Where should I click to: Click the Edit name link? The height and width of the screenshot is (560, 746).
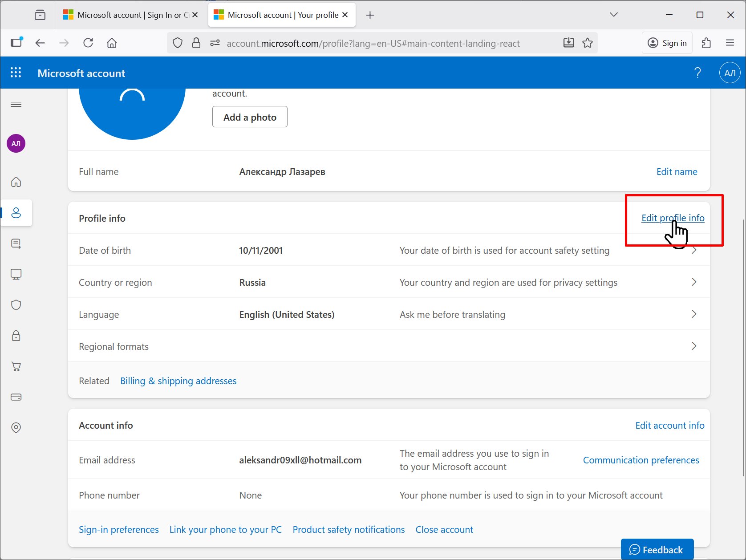coord(677,172)
